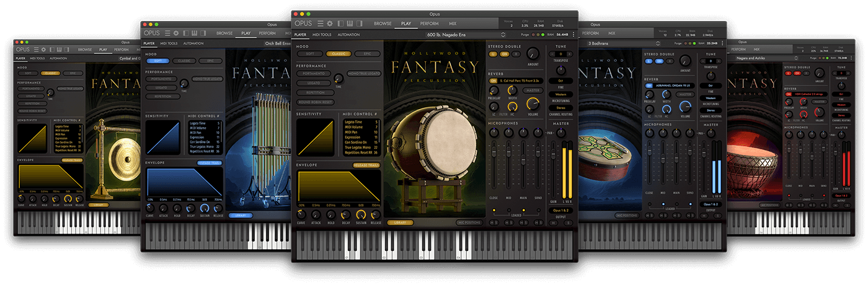Open the MIDI Tools subtab in front window
Screen dimensions: 868x285
tap(322, 35)
